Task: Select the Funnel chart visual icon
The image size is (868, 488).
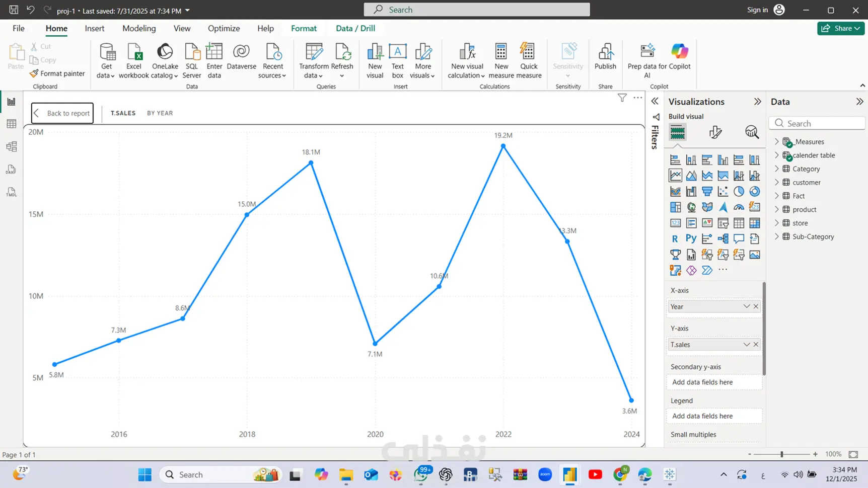Action: pos(707,191)
